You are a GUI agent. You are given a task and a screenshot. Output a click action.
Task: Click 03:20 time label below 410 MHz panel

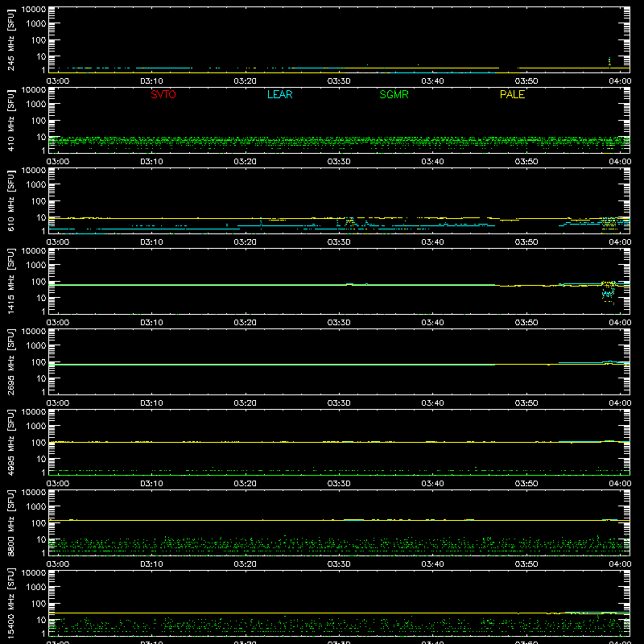pos(246,162)
